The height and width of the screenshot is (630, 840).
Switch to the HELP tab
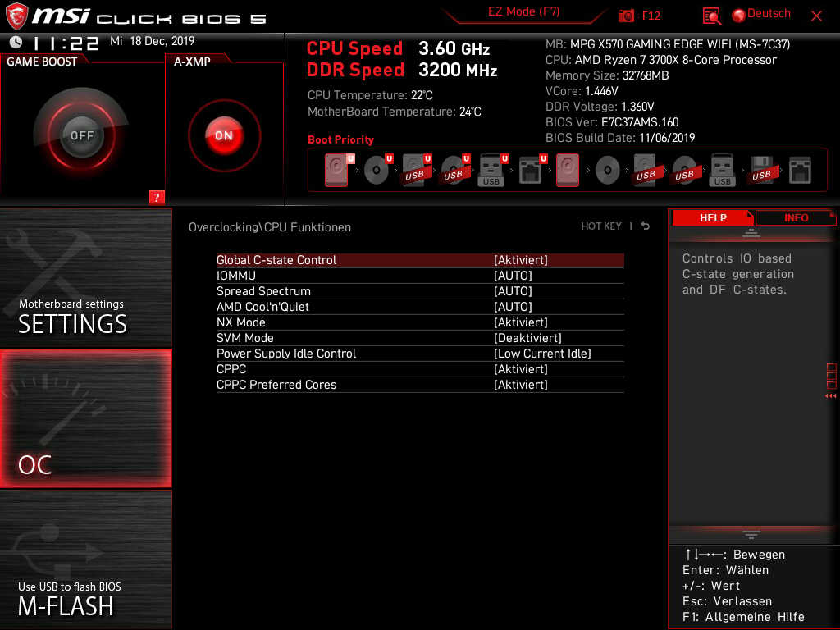tap(713, 217)
